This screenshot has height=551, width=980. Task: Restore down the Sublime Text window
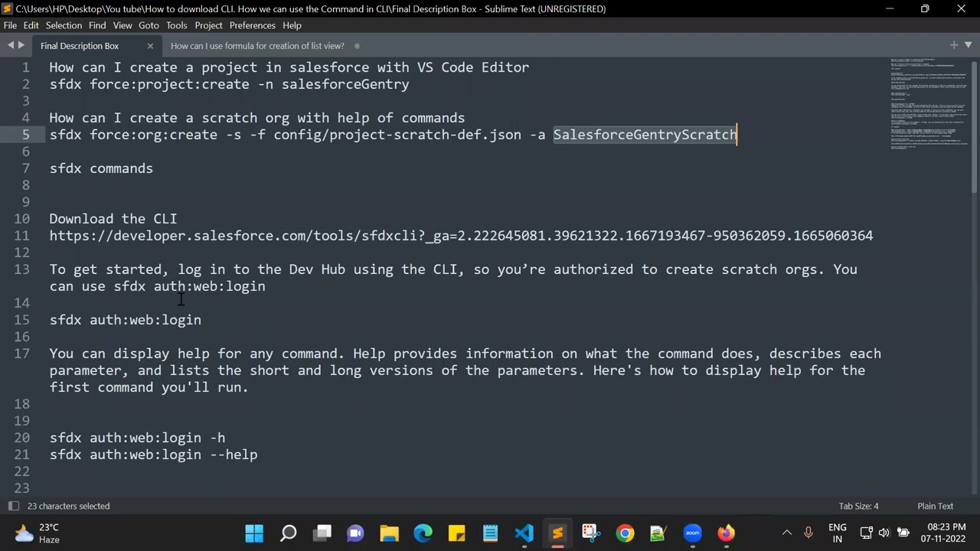tap(925, 8)
